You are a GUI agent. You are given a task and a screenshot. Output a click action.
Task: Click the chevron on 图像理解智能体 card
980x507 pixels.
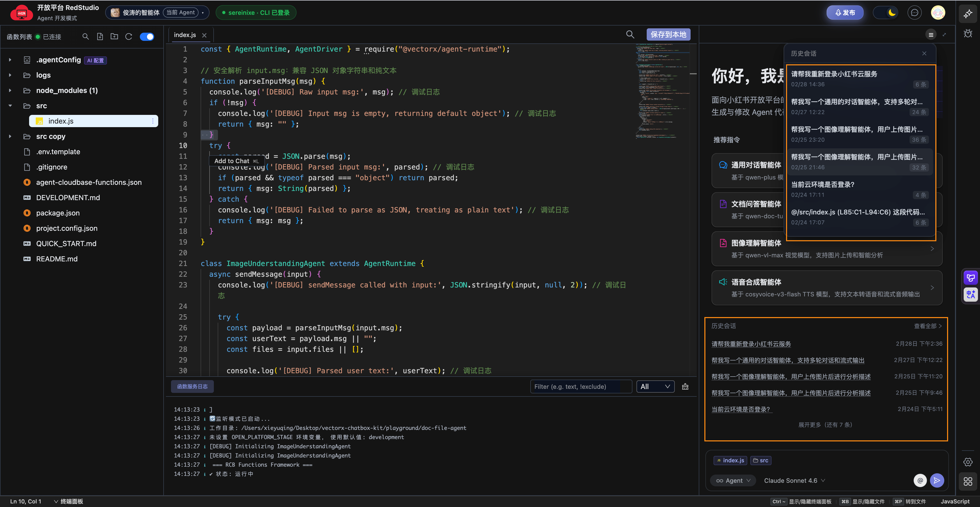932,249
